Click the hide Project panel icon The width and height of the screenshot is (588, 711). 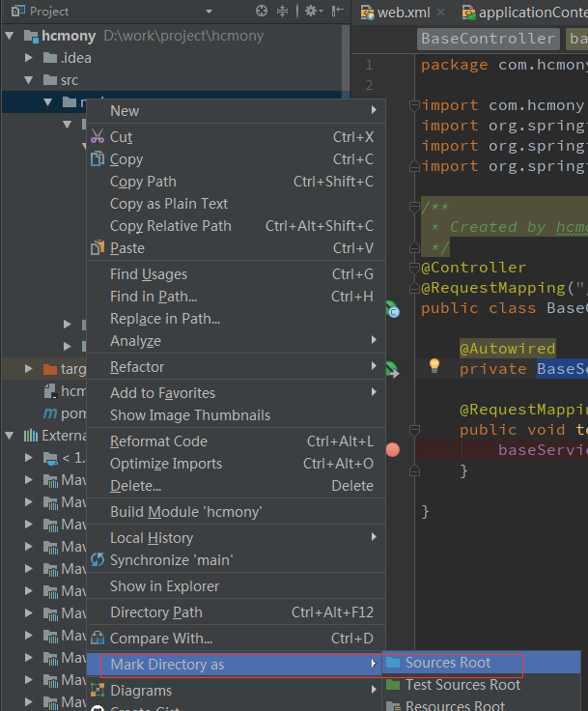[x=337, y=11]
